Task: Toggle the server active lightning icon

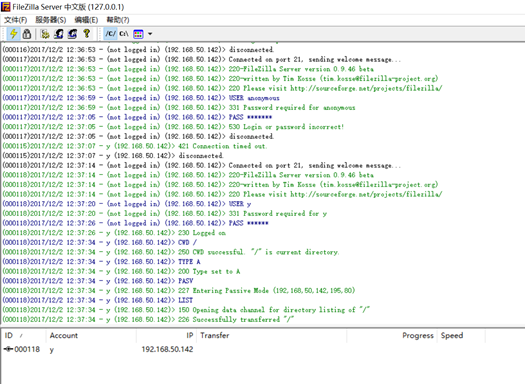Action: coord(14,34)
